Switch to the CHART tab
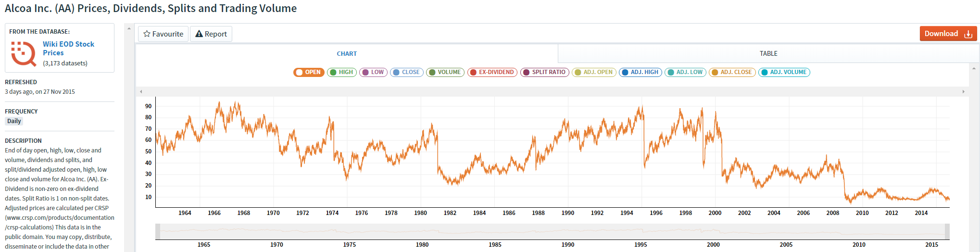Image resolution: width=980 pixels, height=252 pixels. point(347,53)
